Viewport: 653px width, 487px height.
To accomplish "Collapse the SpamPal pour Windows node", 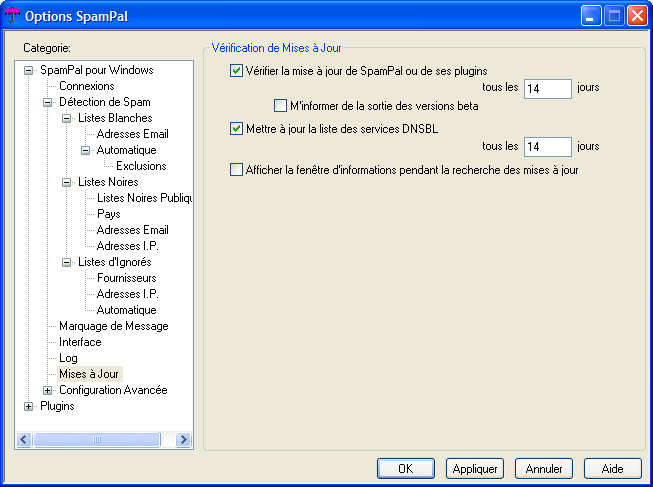I will click(x=28, y=70).
